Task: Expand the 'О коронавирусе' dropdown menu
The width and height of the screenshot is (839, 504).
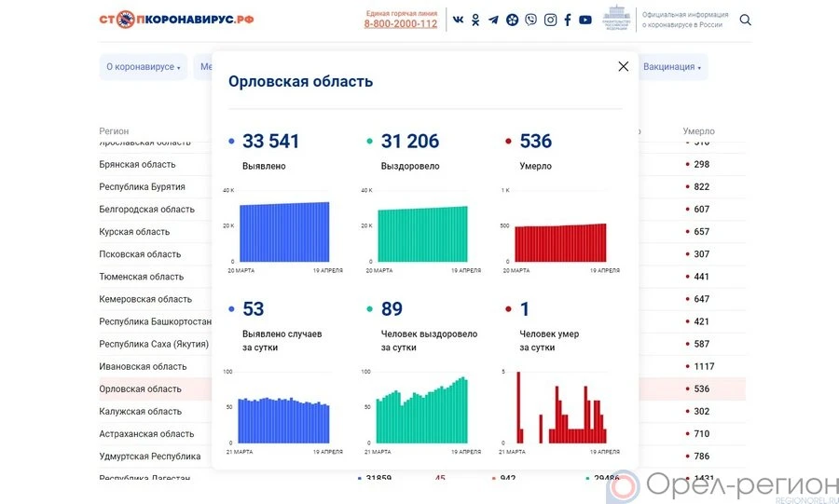Action: click(143, 67)
